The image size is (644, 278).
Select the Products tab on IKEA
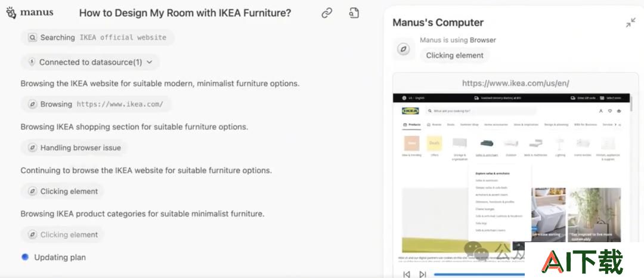pos(412,125)
